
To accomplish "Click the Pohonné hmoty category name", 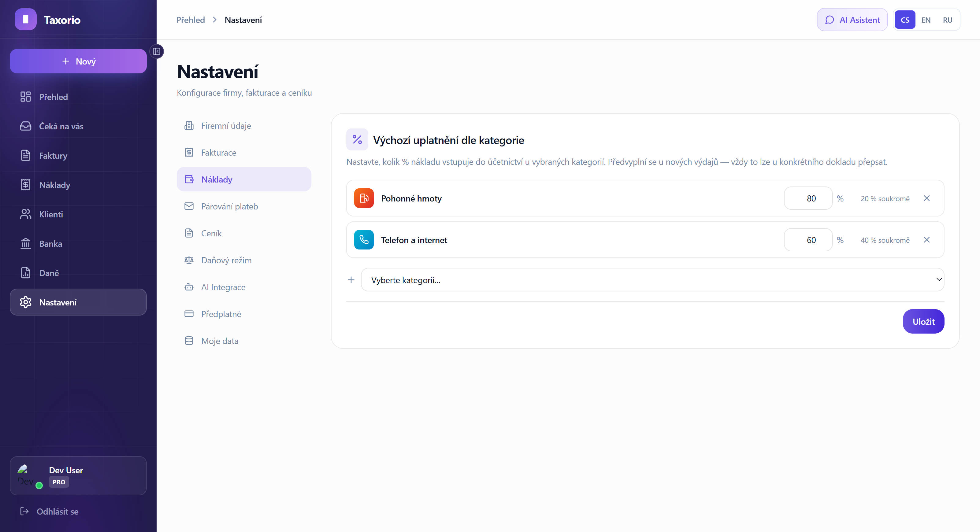I will pos(411,198).
